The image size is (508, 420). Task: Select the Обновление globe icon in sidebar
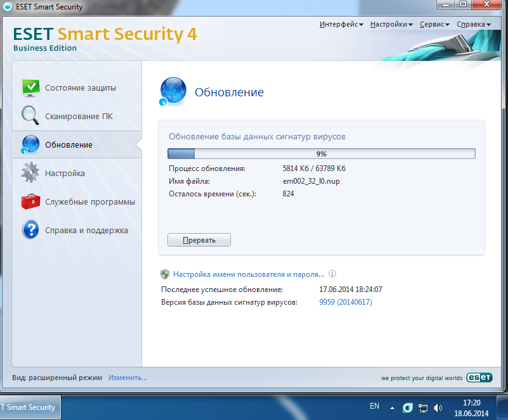click(x=30, y=144)
